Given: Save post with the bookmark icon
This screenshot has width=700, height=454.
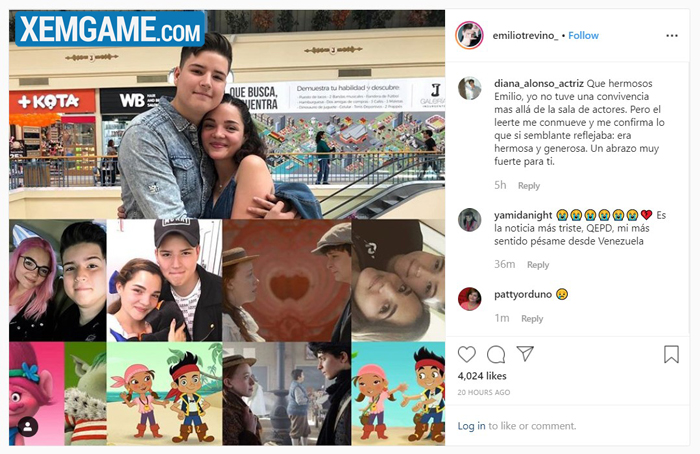Looking at the screenshot, I should [671, 354].
